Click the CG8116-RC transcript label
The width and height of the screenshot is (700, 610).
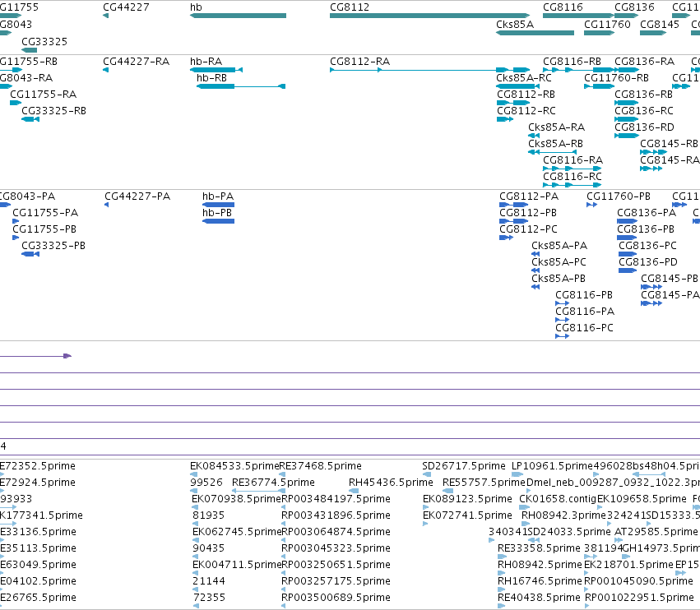coord(573,176)
